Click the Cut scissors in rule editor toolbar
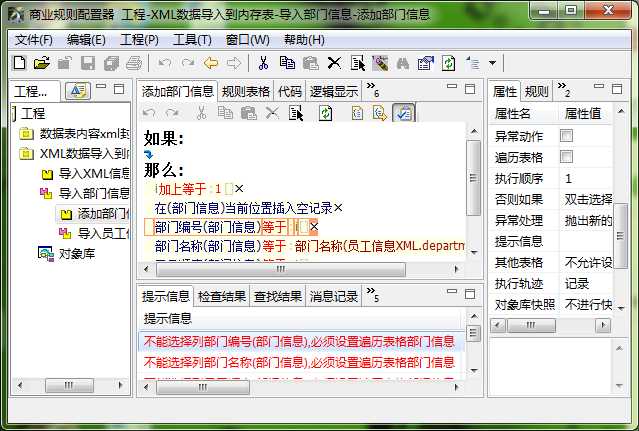This screenshot has height=431, width=639. pos(201,113)
